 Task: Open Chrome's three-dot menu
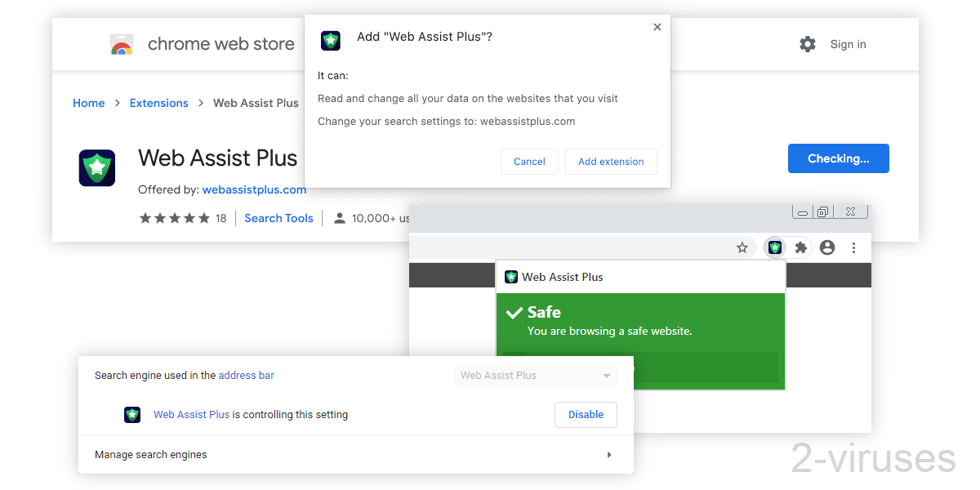pyautogui.click(x=853, y=247)
